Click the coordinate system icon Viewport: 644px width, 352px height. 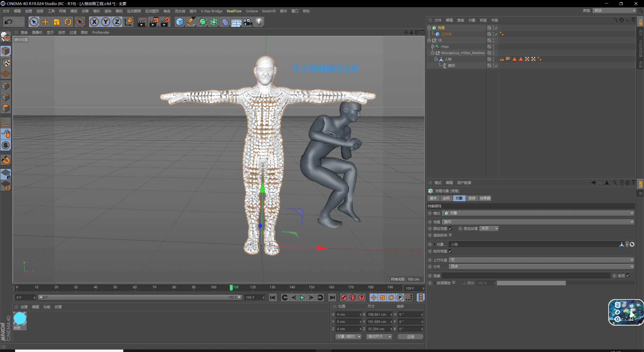click(129, 22)
